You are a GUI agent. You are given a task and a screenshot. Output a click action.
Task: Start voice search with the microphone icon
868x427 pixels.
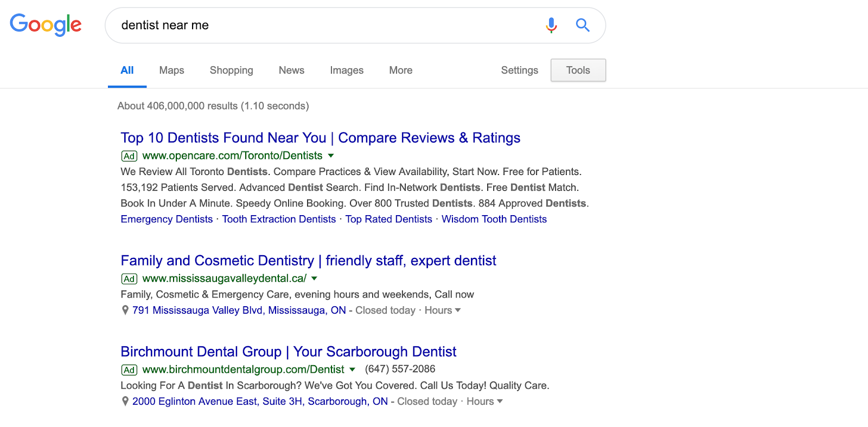pos(551,25)
